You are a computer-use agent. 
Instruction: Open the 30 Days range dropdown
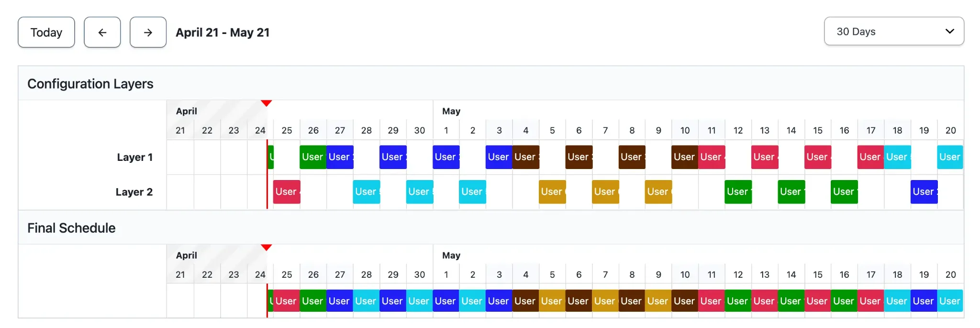pos(894,32)
